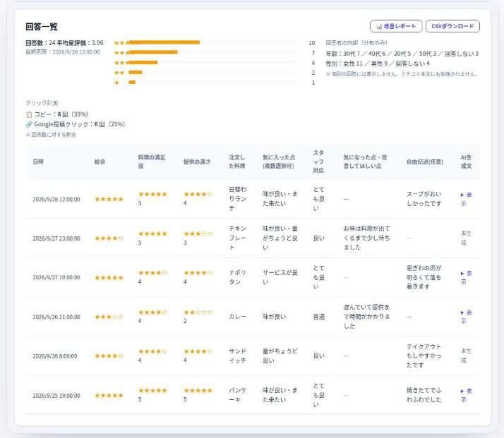Click the 3-star distribution bar
The height and width of the screenshot is (438, 504).
(x=143, y=62)
